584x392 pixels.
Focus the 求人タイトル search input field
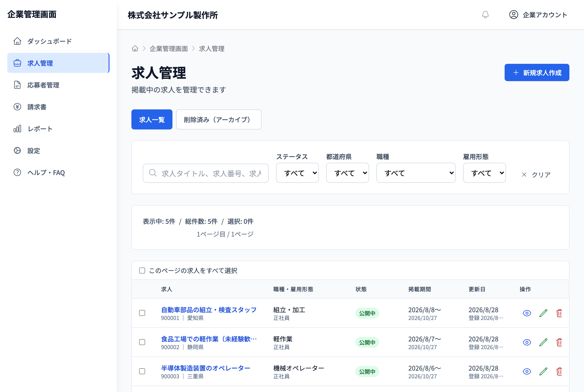pyautogui.click(x=206, y=173)
